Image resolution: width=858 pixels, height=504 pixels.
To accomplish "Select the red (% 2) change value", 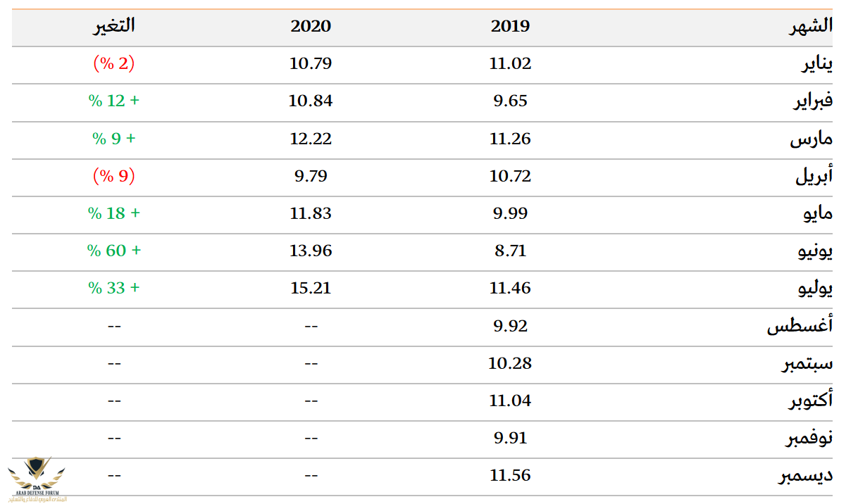I will pyautogui.click(x=113, y=64).
